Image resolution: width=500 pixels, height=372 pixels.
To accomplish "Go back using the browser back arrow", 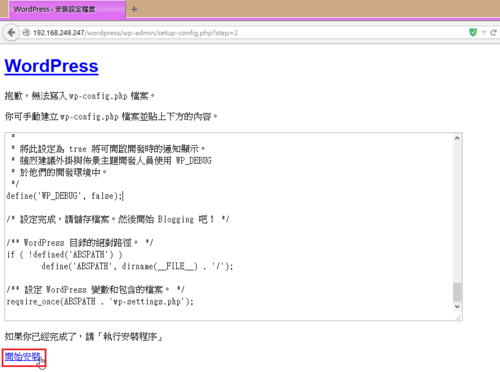I will [11, 33].
